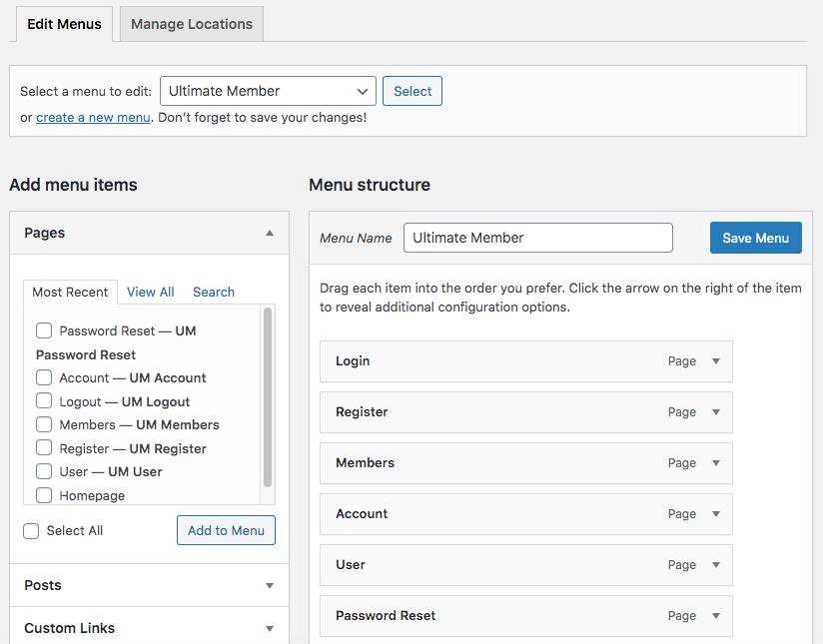Check the Account — UM Account page
Viewport: 823px width, 644px height.
[x=44, y=377]
